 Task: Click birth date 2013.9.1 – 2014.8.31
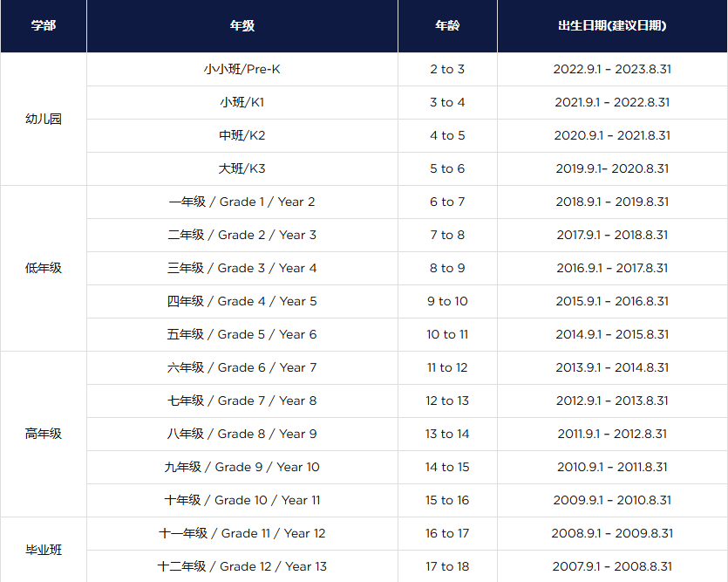point(612,367)
